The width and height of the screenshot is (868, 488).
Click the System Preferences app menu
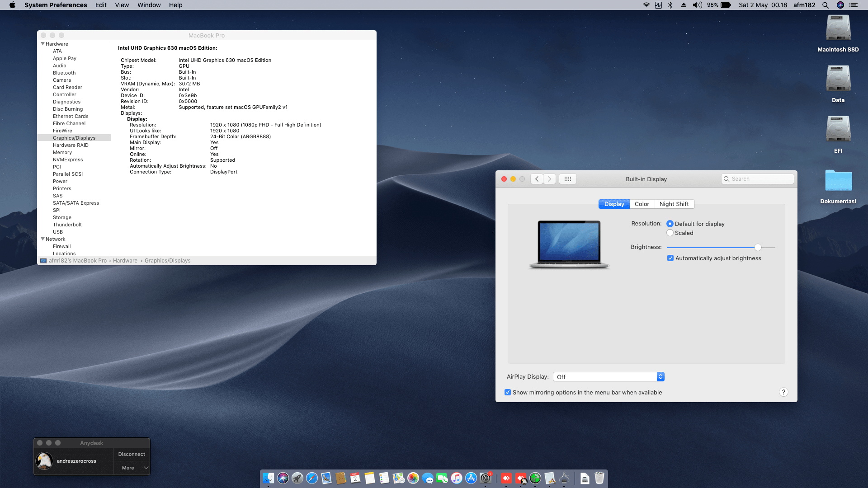click(56, 5)
